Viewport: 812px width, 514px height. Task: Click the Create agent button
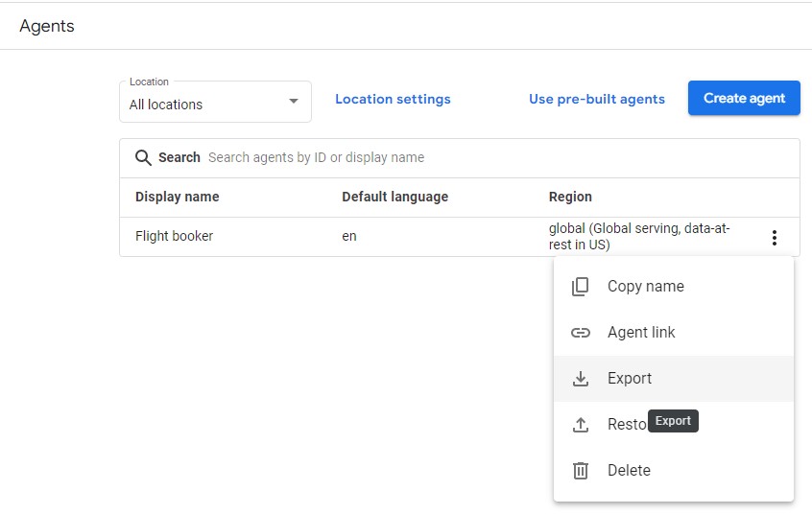click(x=744, y=98)
